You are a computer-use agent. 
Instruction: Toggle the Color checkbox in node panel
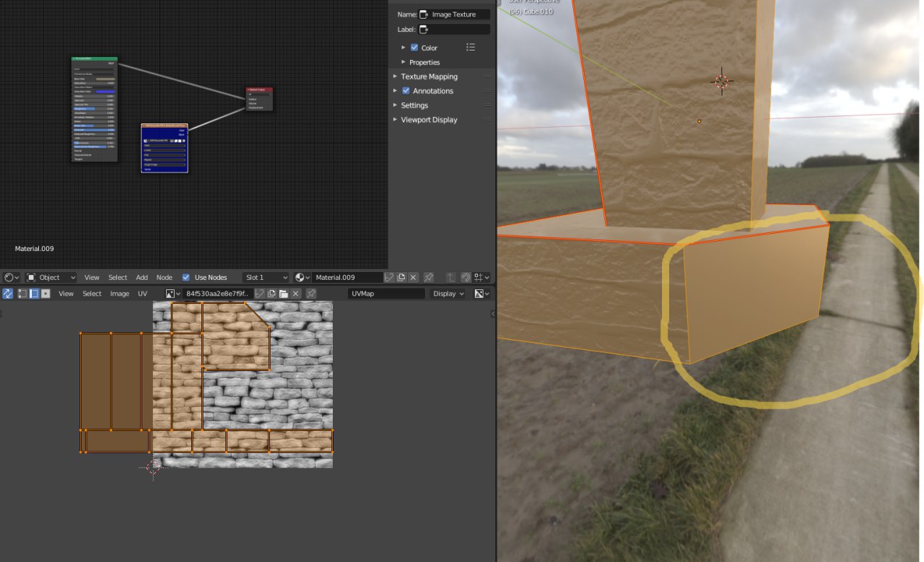pyautogui.click(x=414, y=48)
